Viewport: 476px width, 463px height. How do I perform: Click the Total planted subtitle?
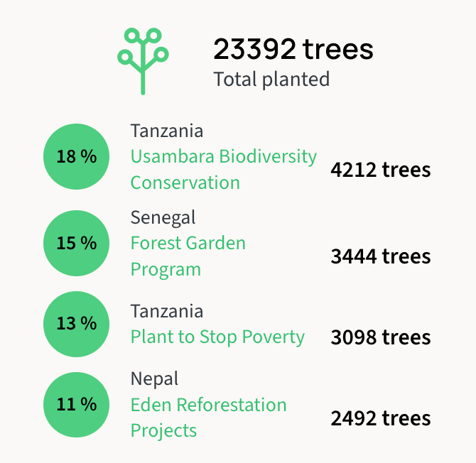tap(271, 79)
